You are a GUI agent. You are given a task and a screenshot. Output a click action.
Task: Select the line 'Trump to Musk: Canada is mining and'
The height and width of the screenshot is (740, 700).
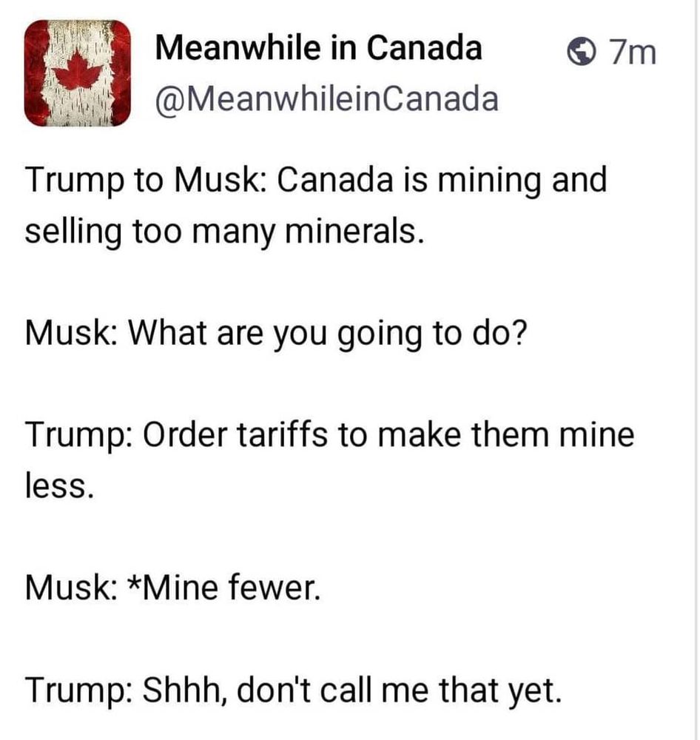click(316, 181)
